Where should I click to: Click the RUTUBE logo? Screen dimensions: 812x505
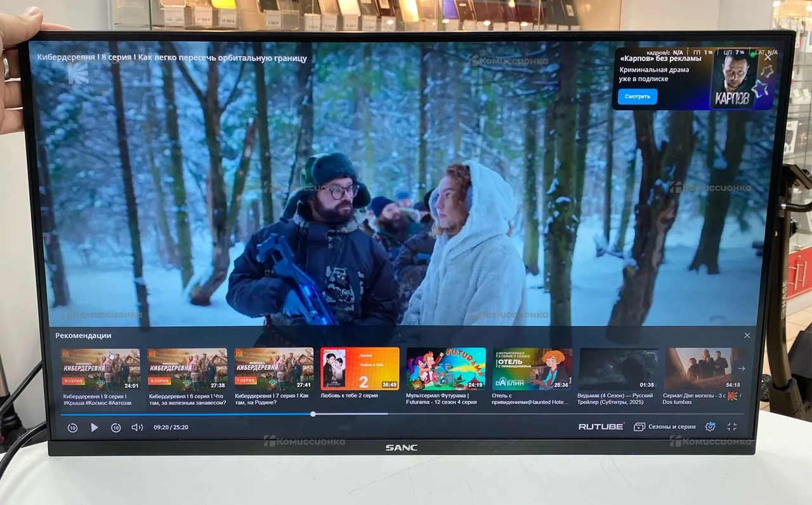601,427
